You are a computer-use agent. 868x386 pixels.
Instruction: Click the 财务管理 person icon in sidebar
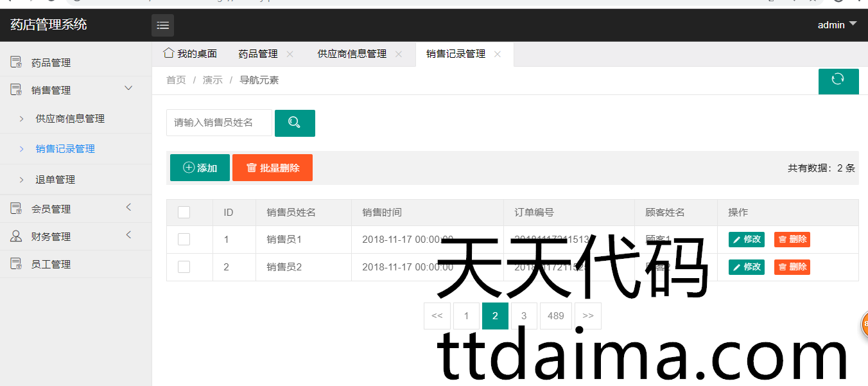(16, 236)
